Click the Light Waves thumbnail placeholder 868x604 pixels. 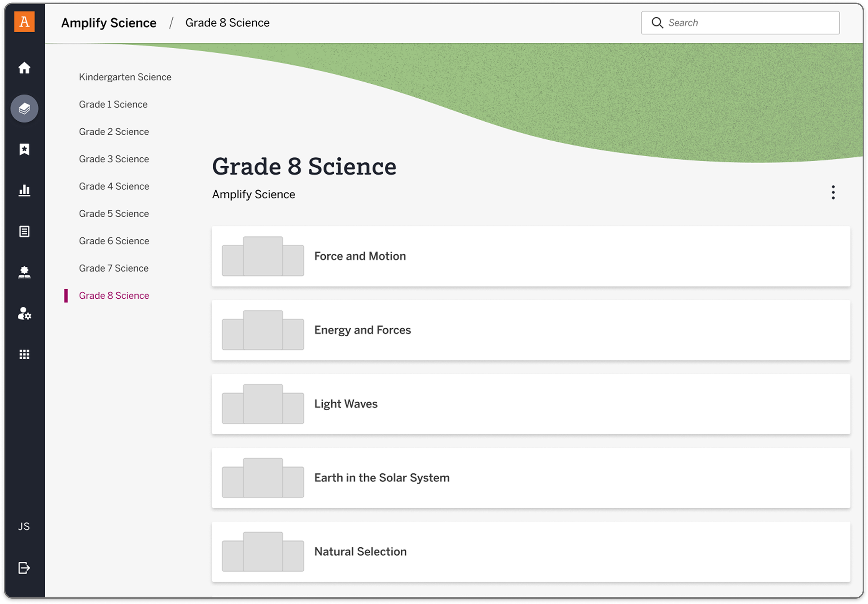click(263, 404)
